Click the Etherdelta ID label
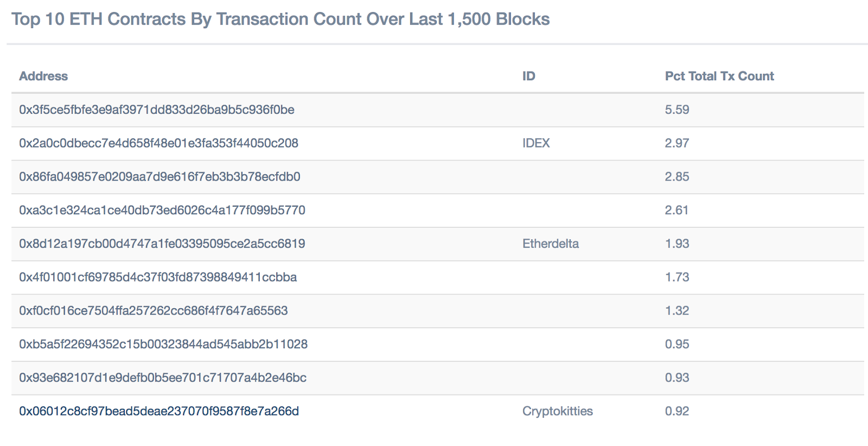This screenshot has width=868, height=446. click(x=550, y=244)
